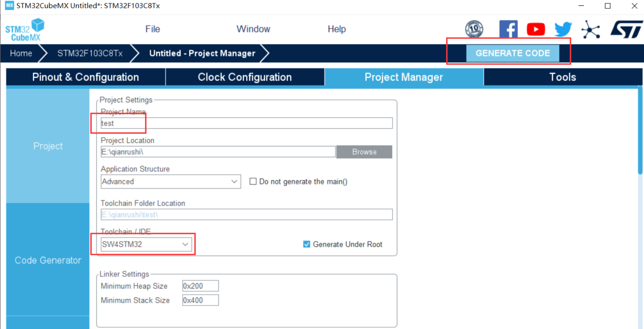Screen dimensions: 644x329
Task: Edit the Minimum Stack Size field 0x400
Action: click(x=200, y=300)
